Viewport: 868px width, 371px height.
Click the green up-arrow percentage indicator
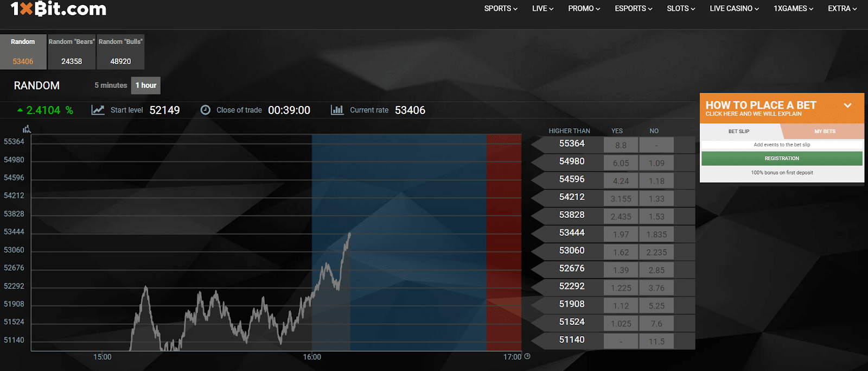tap(45, 110)
